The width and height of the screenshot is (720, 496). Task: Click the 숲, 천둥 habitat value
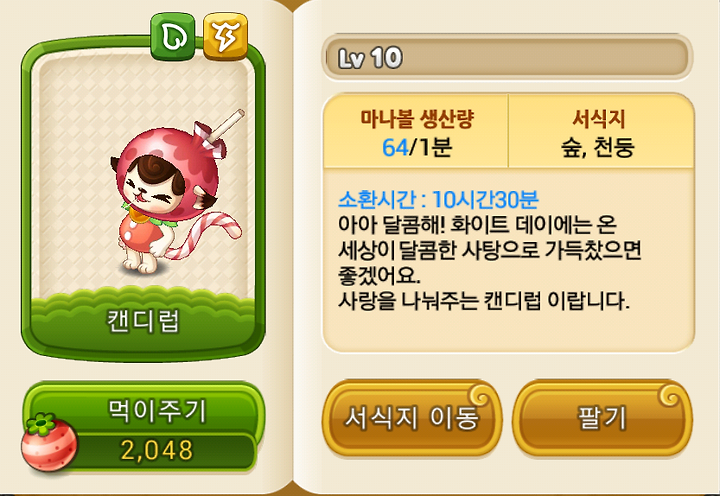(x=598, y=147)
